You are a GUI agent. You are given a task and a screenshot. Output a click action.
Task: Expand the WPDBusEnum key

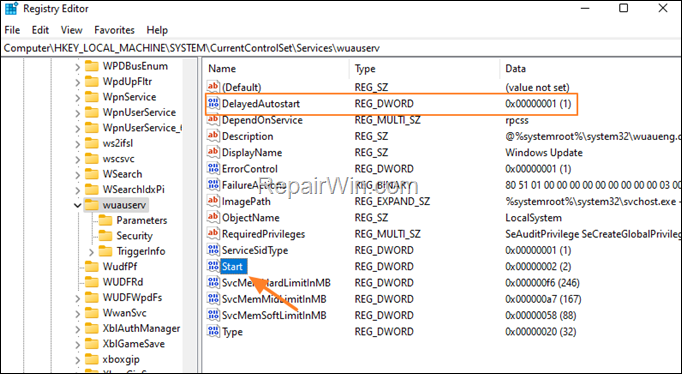tap(77, 67)
